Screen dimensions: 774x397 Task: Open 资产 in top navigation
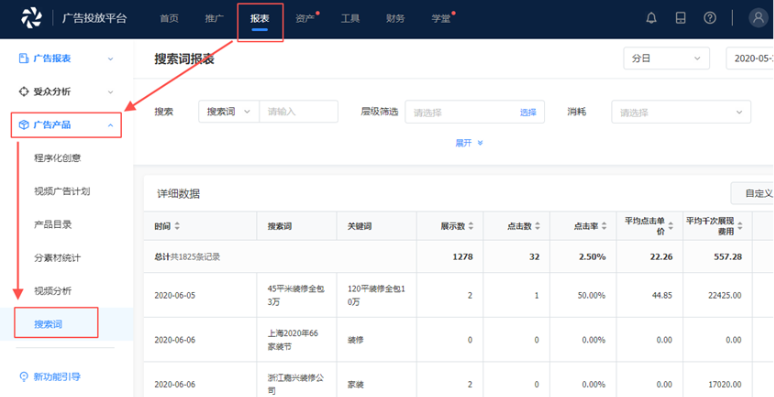tap(305, 19)
